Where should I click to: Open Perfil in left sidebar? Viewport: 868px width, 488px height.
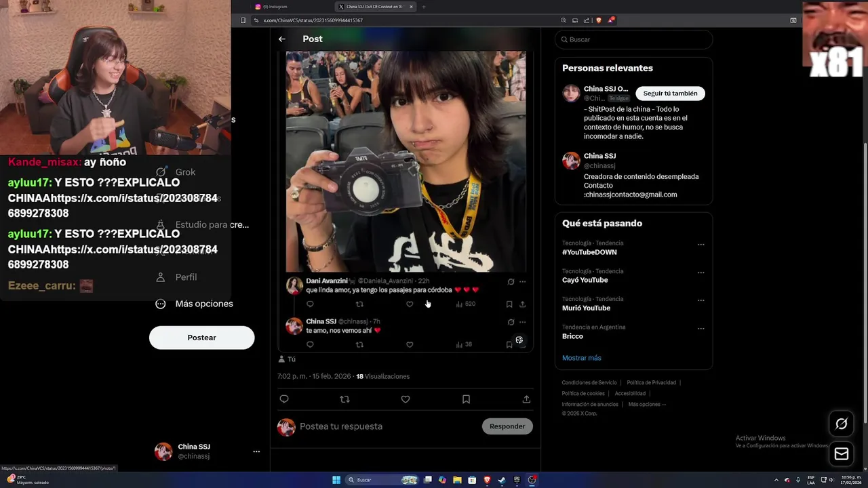[x=176, y=277]
